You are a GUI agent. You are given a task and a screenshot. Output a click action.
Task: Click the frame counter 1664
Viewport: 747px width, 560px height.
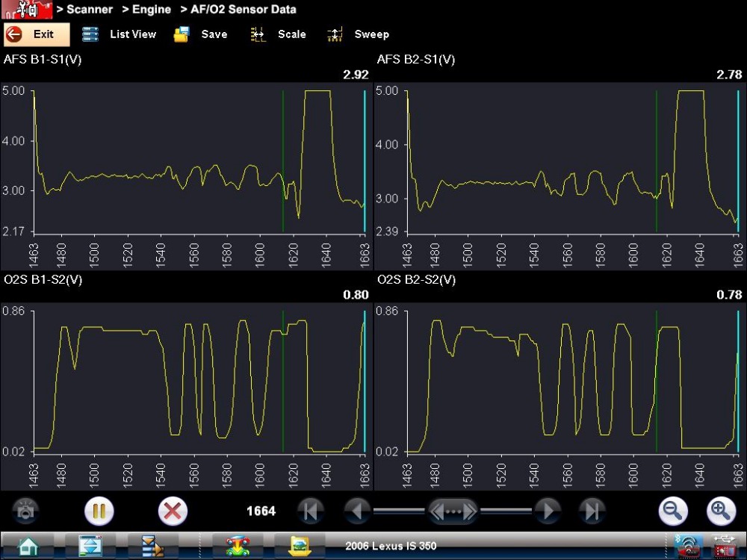coord(261,511)
